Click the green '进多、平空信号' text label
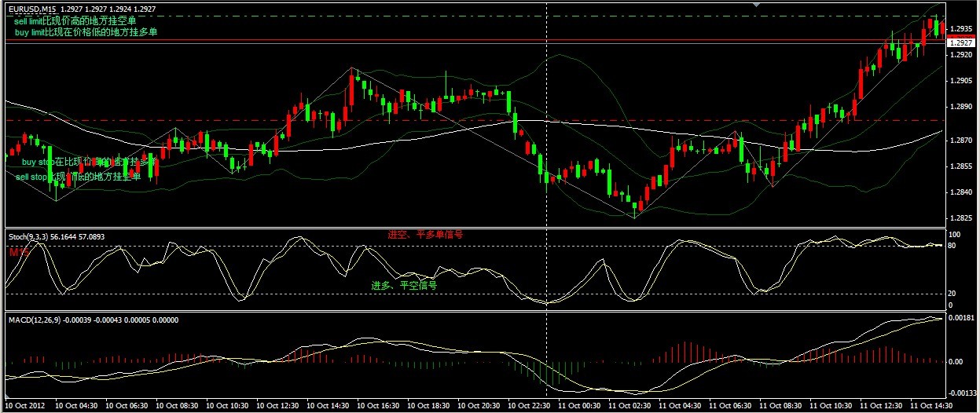The image size is (980, 413). pos(404,285)
